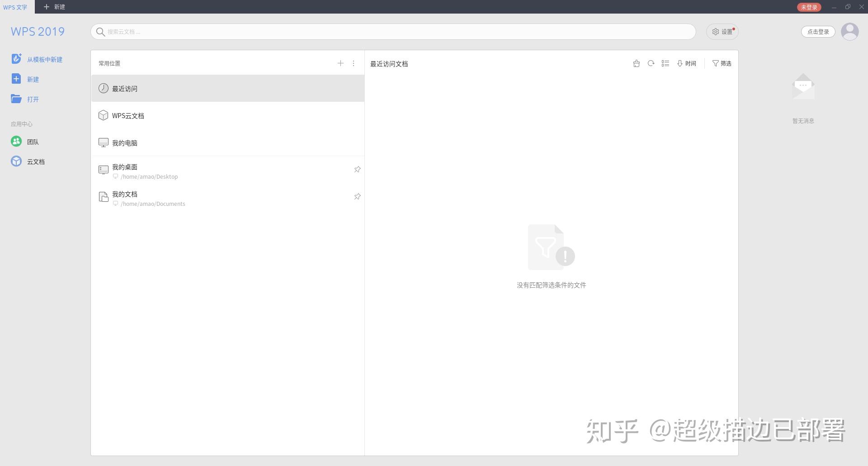Viewport: 868px width, 466px height.
Task: Select the sort by 时间 icon
Action: click(x=686, y=63)
